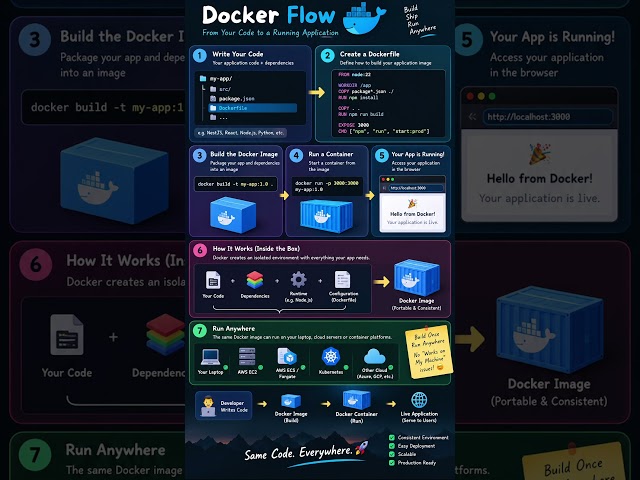The image size is (640, 480).
Task: Click the rocket next to 'Same Code. Everywhere.'
Action: coord(361,448)
